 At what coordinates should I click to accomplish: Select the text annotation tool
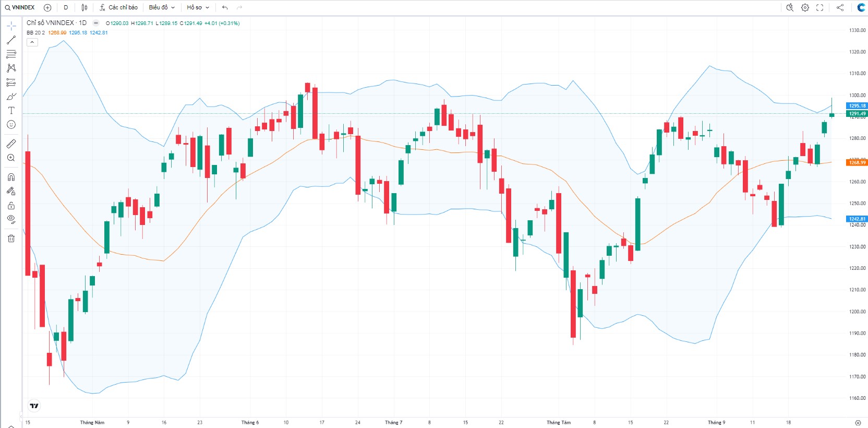pos(11,111)
